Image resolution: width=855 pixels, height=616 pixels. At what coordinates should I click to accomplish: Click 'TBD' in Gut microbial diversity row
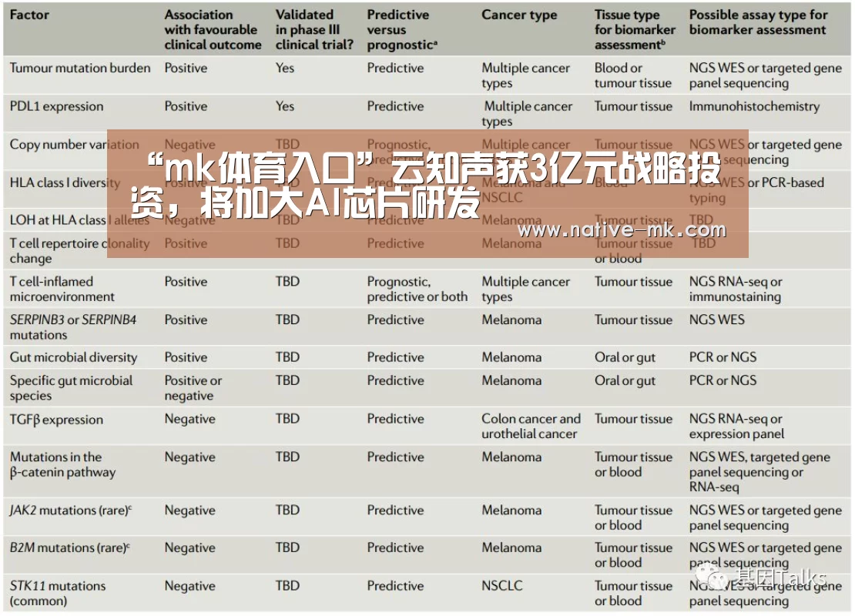287,357
